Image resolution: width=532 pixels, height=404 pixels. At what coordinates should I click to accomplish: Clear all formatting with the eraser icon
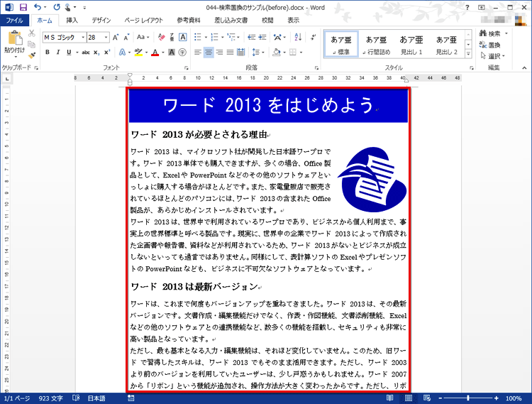pos(162,38)
